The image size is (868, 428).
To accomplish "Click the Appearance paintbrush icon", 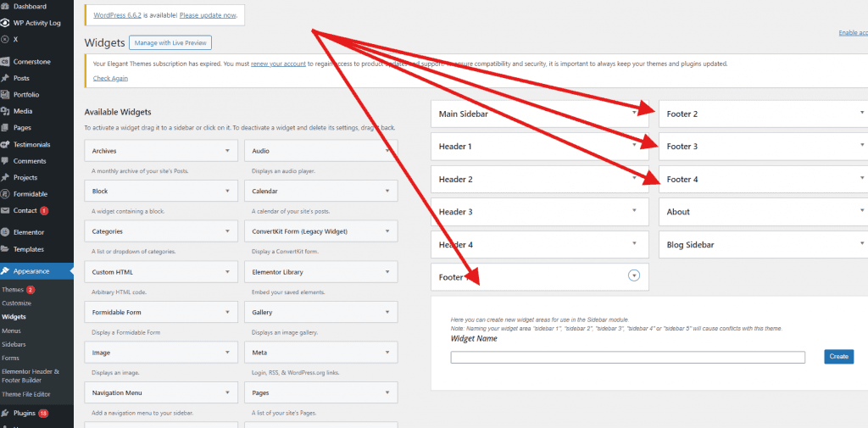I will pyautogui.click(x=5, y=271).
